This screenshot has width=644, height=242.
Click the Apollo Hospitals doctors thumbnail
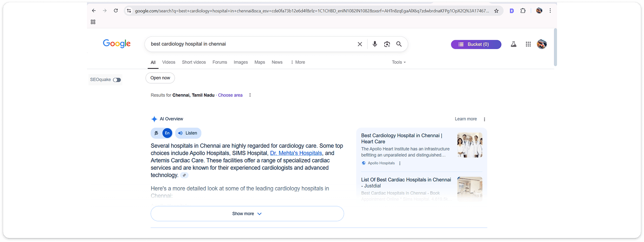tap(470, 145)
